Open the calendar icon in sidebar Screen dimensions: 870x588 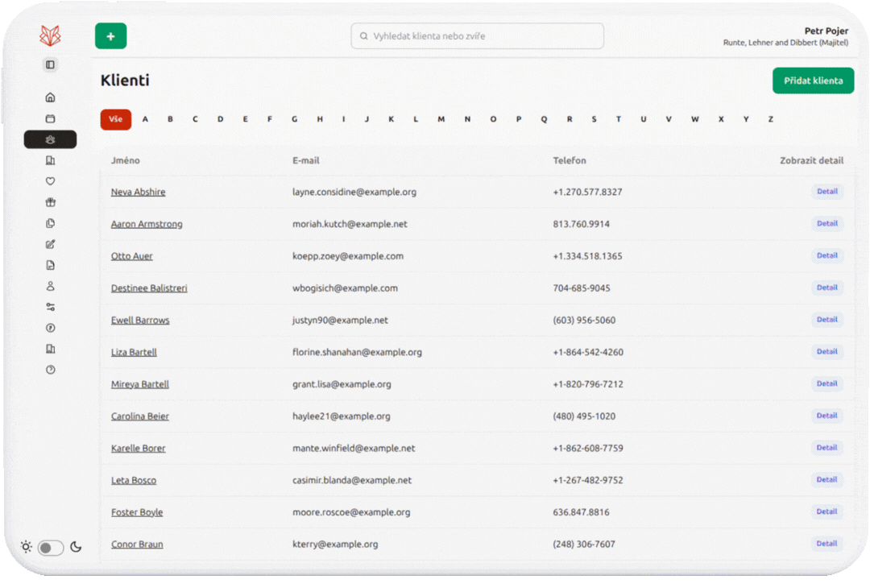(x=50, y=118)
